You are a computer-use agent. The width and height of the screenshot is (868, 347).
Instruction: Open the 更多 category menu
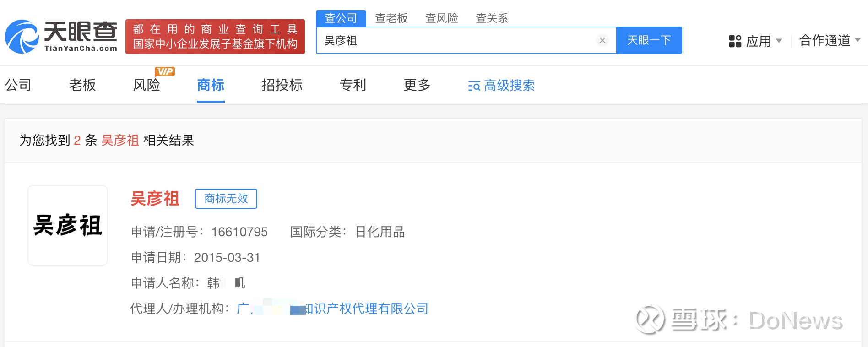pyautogui.click(x=417, y=85)
